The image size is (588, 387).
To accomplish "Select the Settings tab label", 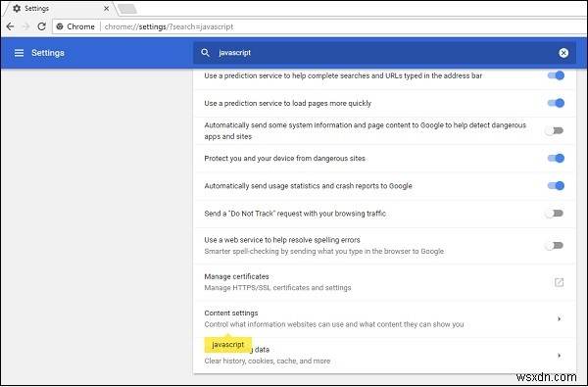I will tap(37, 8).
